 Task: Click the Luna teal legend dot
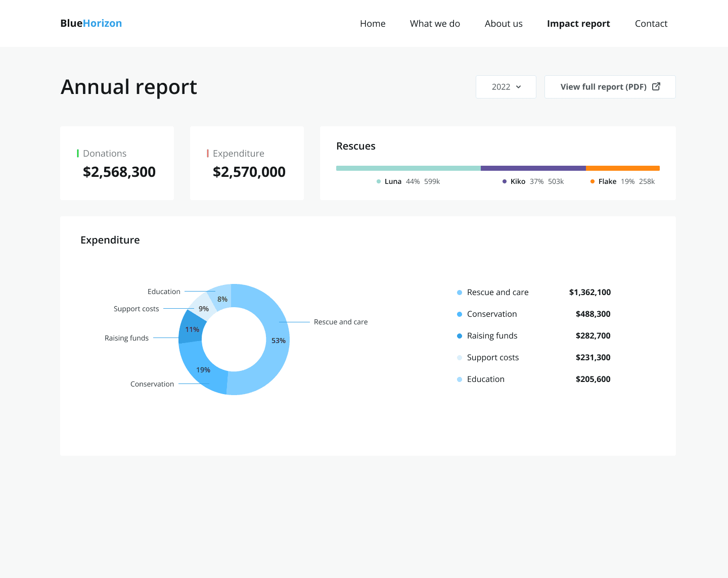379,181
